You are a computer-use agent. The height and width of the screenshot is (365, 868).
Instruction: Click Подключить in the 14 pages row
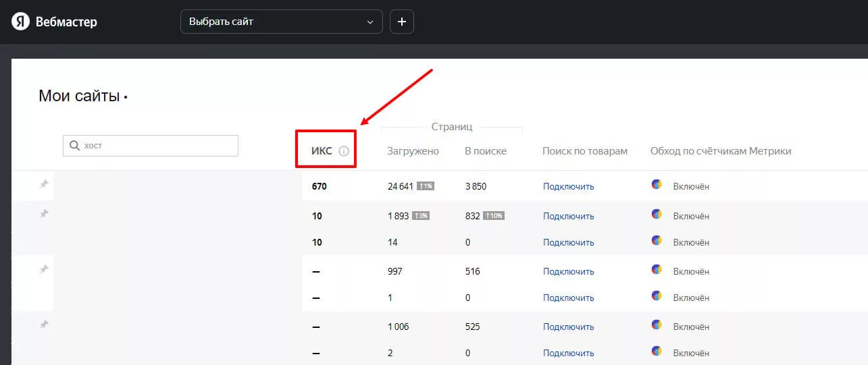(x=569, y=242)
